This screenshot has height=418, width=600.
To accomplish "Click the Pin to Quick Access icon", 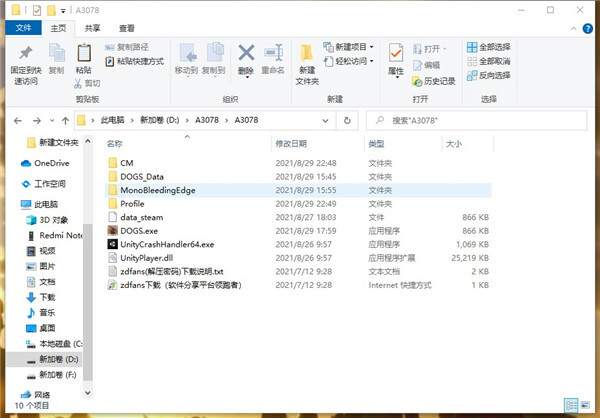I will 26,53.
